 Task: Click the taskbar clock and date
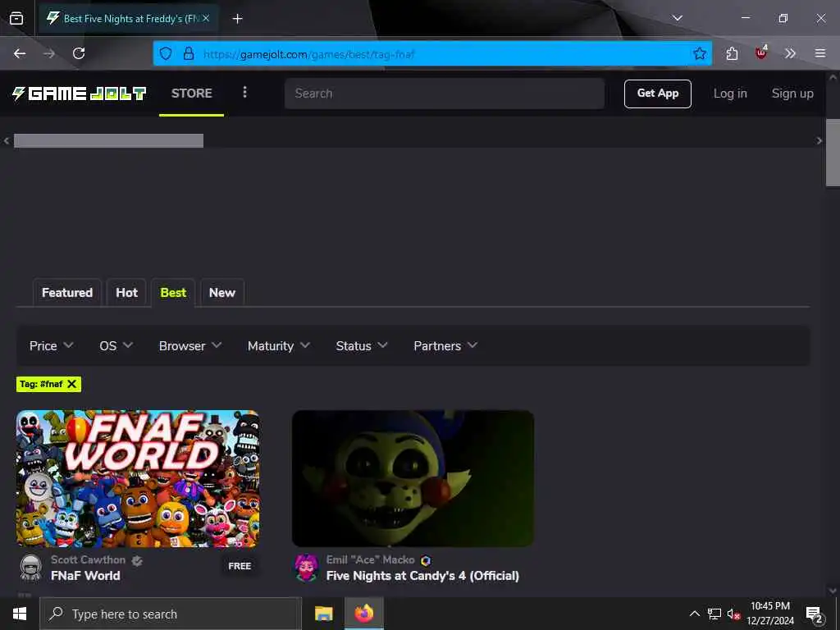click(769, 614)
